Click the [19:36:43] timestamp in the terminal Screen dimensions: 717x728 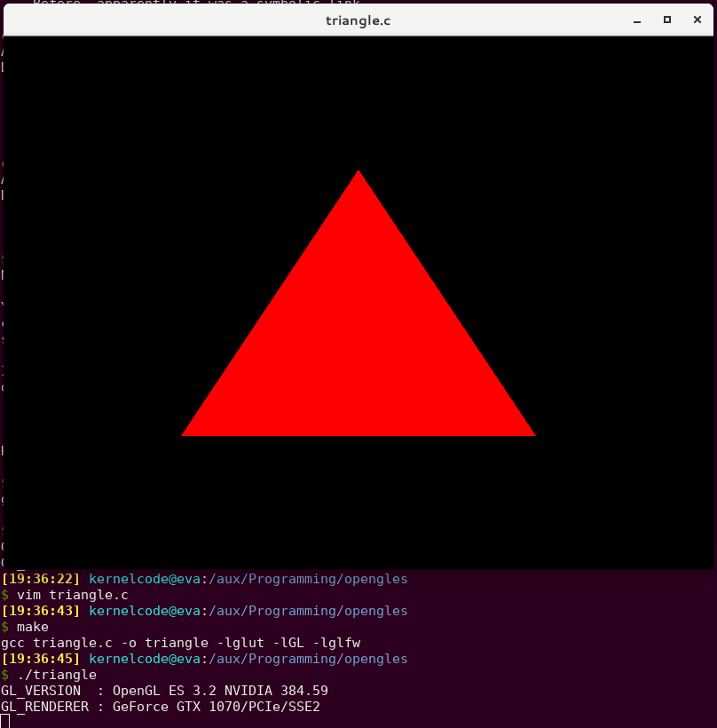[41, 611]
